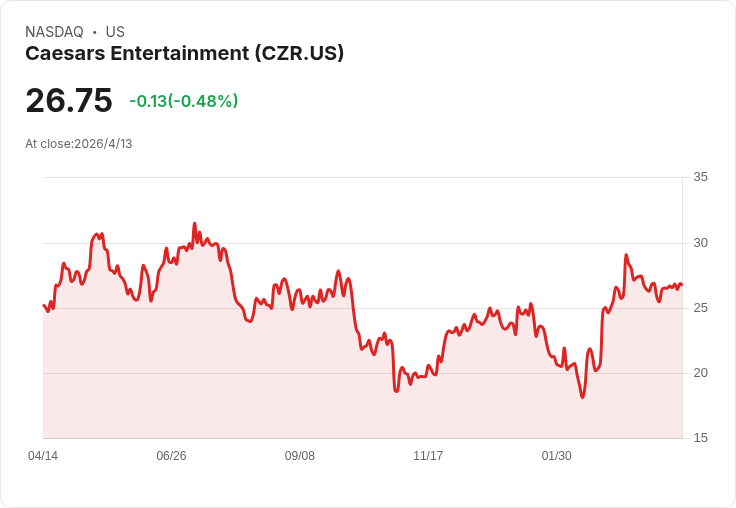This screenshot has height=508, width=736.
Task: Click the 25 price axis label
Action: [700, 308]
